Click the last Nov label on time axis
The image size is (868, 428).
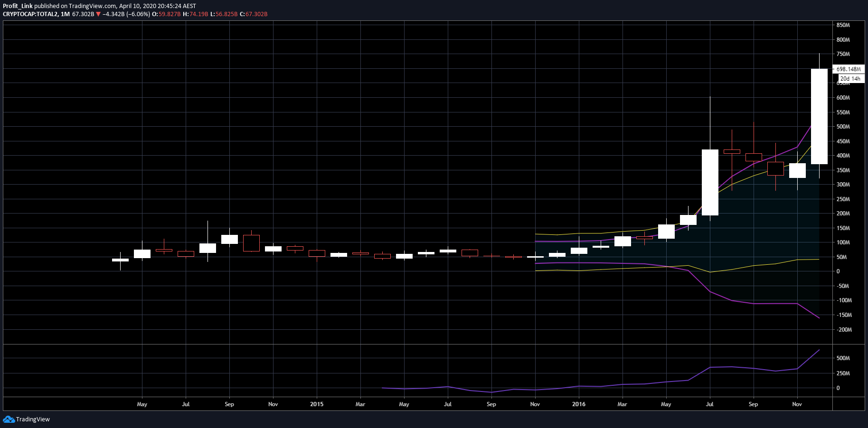[x=797, y=404]
